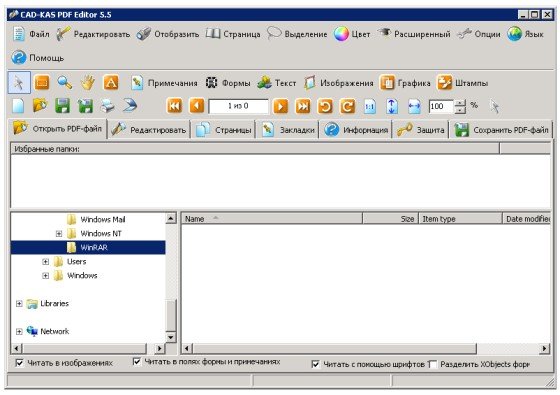
Task: Switch to the Сохранить PDF-файл tab
Action: pos(501,129)
